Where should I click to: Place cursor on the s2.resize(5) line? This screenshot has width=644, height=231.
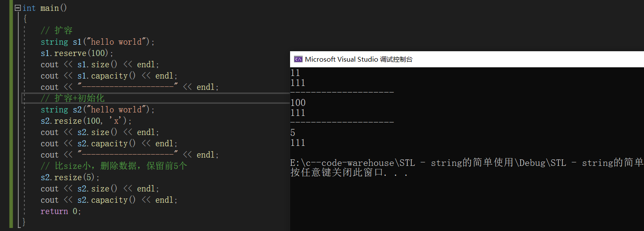(x=70, y=178)
